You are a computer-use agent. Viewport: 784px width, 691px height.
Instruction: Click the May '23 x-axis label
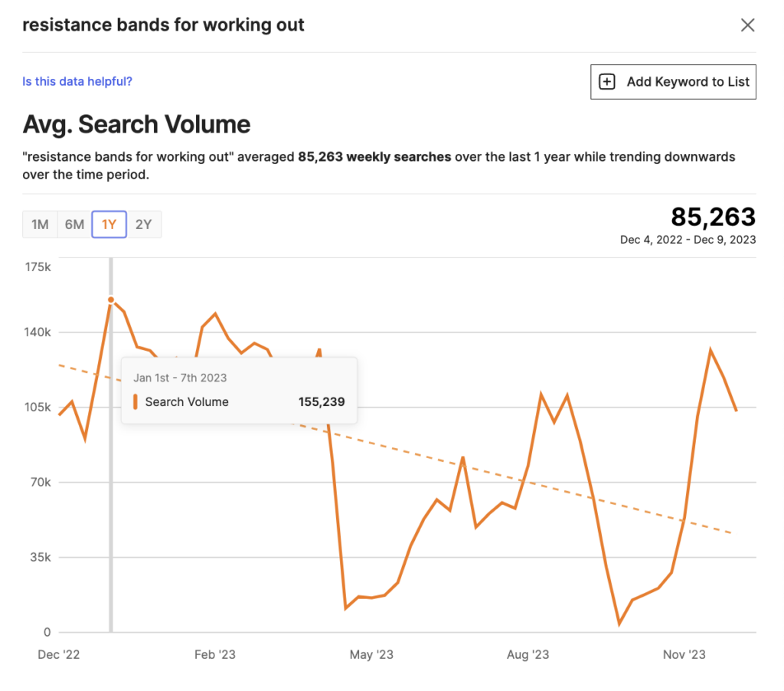click(x=371, y=654)
